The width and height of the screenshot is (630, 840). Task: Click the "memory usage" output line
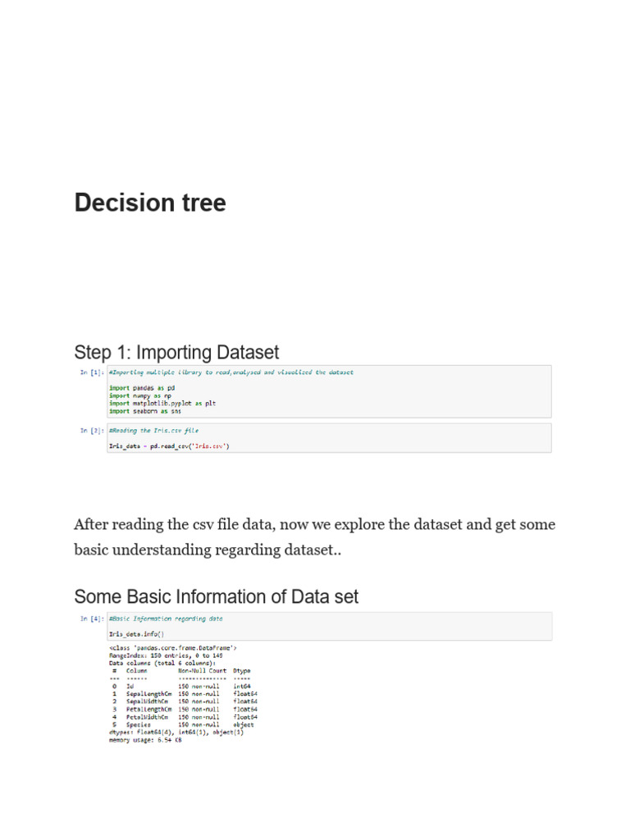tap(145, 741)
